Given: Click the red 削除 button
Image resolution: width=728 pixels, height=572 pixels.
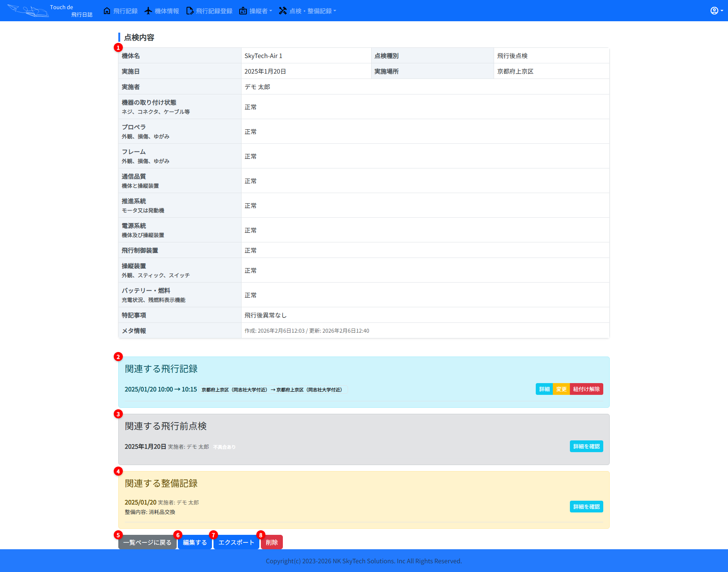Looking at the screenshot, I should pos(271,542).
